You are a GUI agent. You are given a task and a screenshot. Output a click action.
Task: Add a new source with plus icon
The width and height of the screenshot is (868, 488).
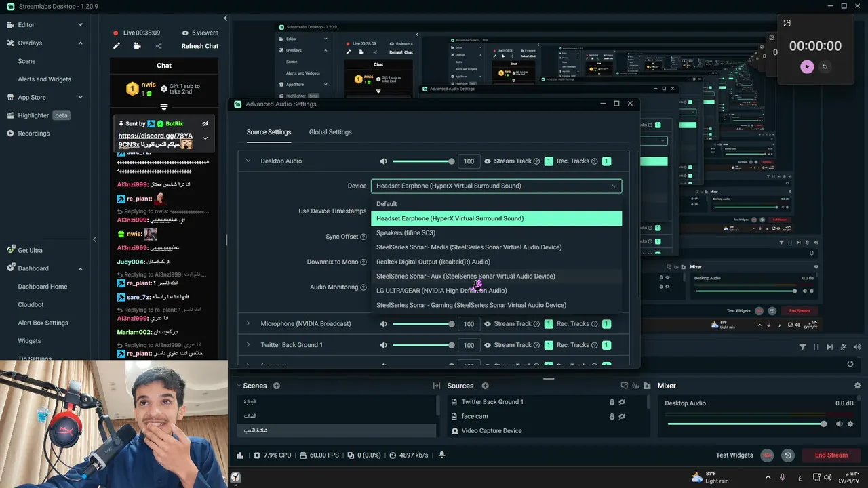tap(485, 386)
